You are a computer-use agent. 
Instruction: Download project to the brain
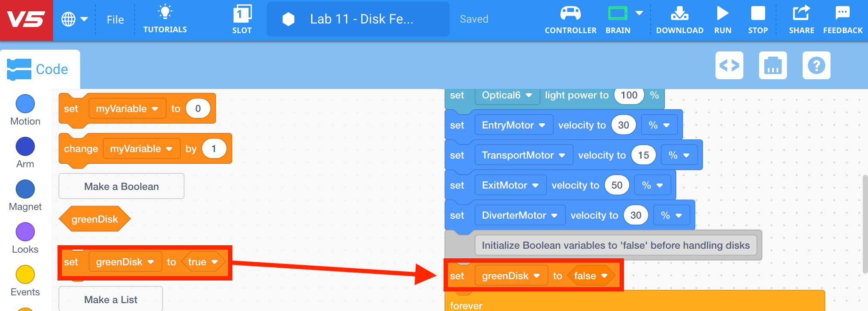coord(680,19)
